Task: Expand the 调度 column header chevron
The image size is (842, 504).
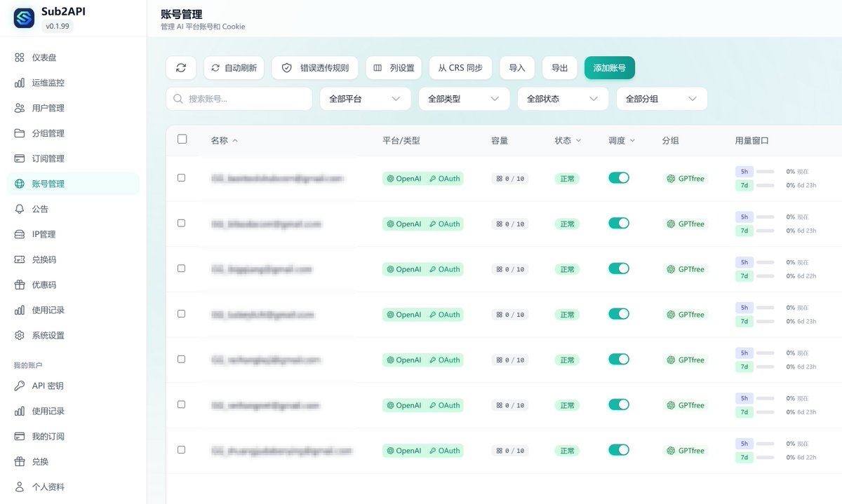Action: [632, 141]
